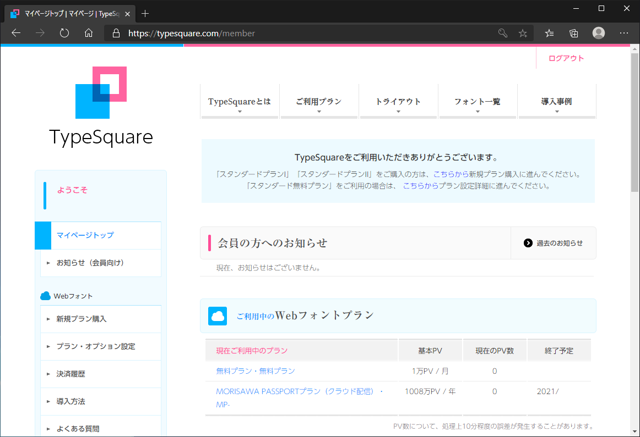Screen dimensions: 640x437
Task: Open 決済履歴 in the sidebar
Action: pos(101,374)
